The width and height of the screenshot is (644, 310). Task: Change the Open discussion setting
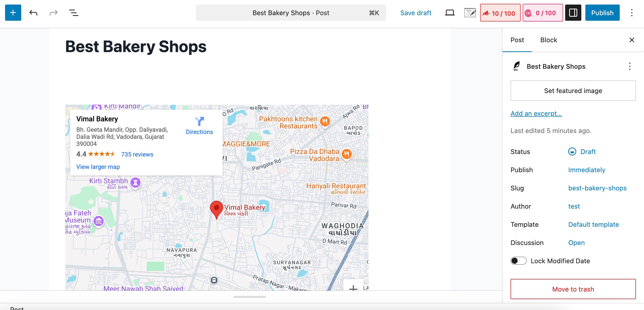[576, 243]
